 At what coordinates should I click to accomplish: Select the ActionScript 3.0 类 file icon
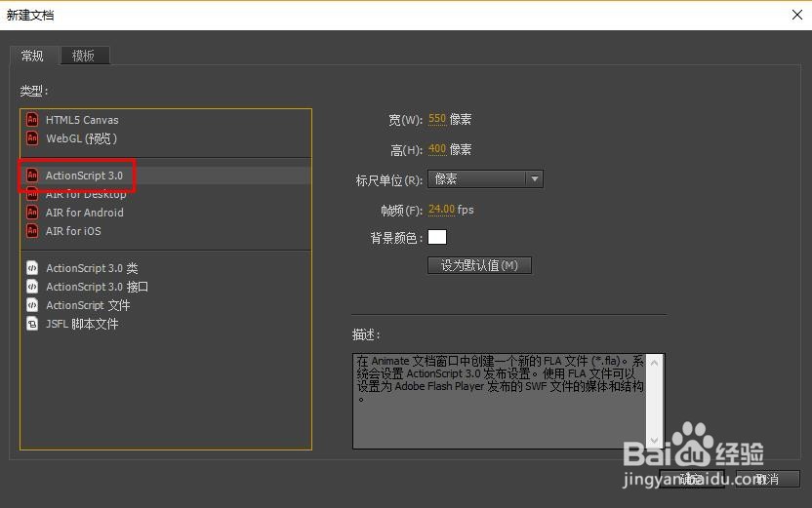[x=32, y=268]
